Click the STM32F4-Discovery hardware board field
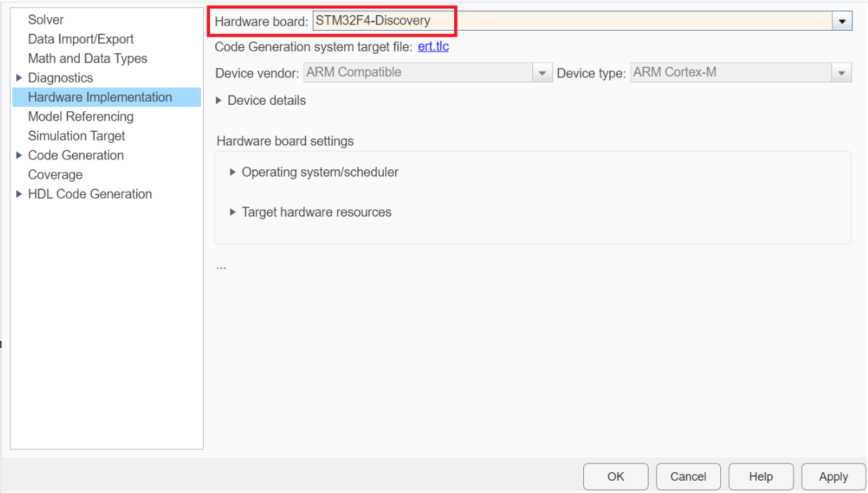Screen dimensions: 868x493 pos(572,21)
